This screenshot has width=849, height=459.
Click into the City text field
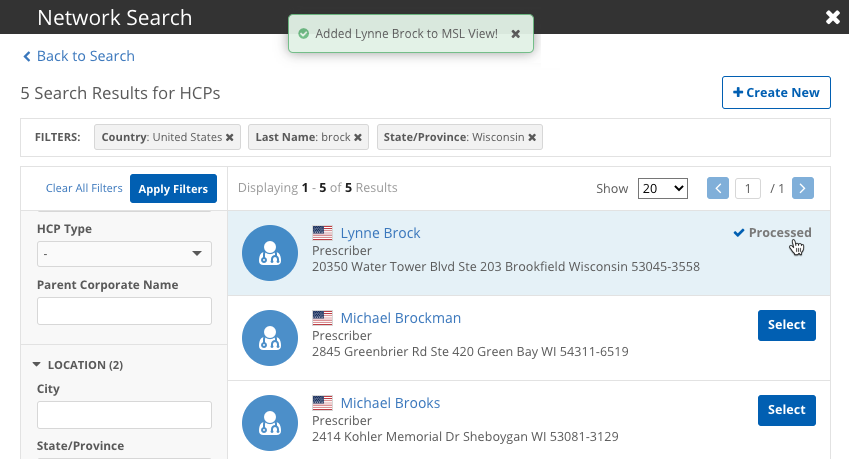(x=124, y=415)
